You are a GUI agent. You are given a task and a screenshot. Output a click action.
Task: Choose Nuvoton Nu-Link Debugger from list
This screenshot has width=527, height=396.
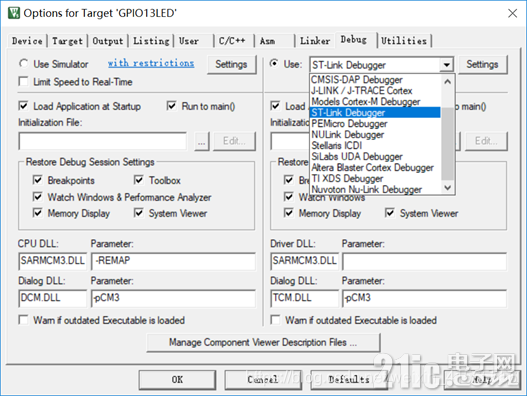[x=375, y=189]
